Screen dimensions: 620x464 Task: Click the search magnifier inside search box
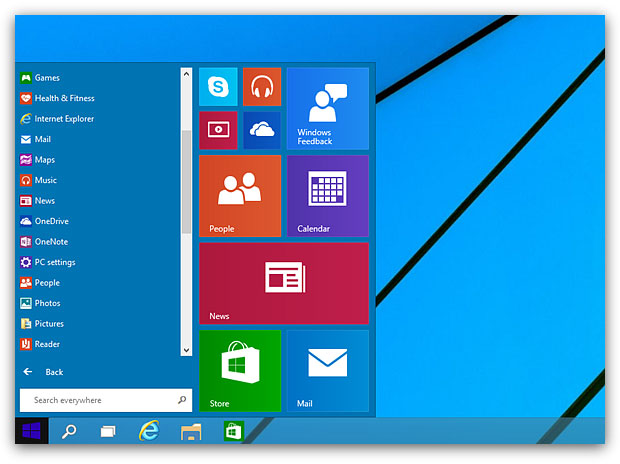[x=182, y=400]
